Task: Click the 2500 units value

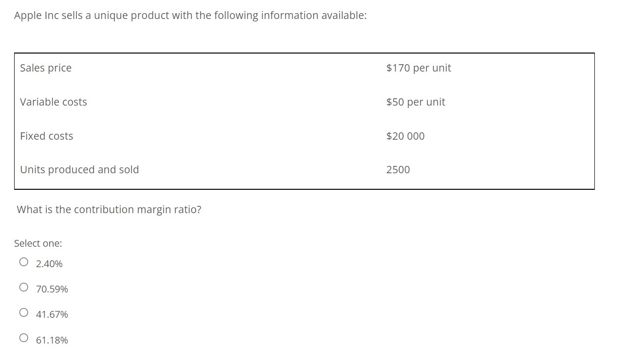Action: 398,170
